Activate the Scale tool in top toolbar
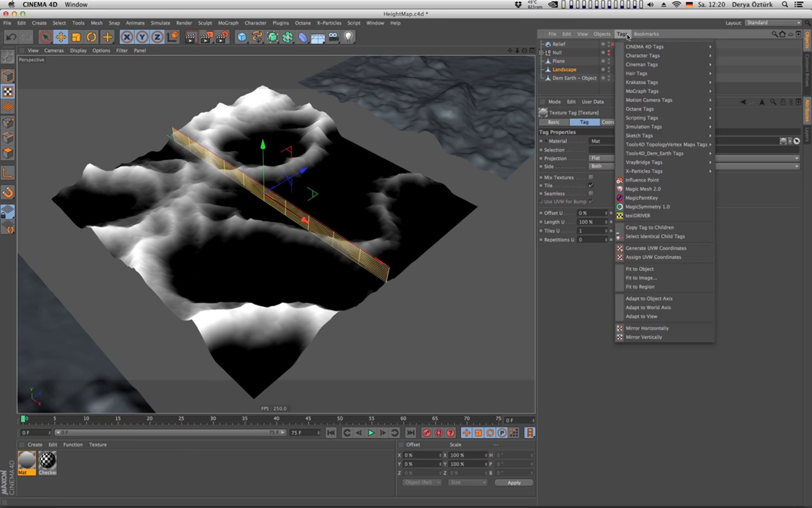This screenshot has height=508, width=812. (76, 37)
